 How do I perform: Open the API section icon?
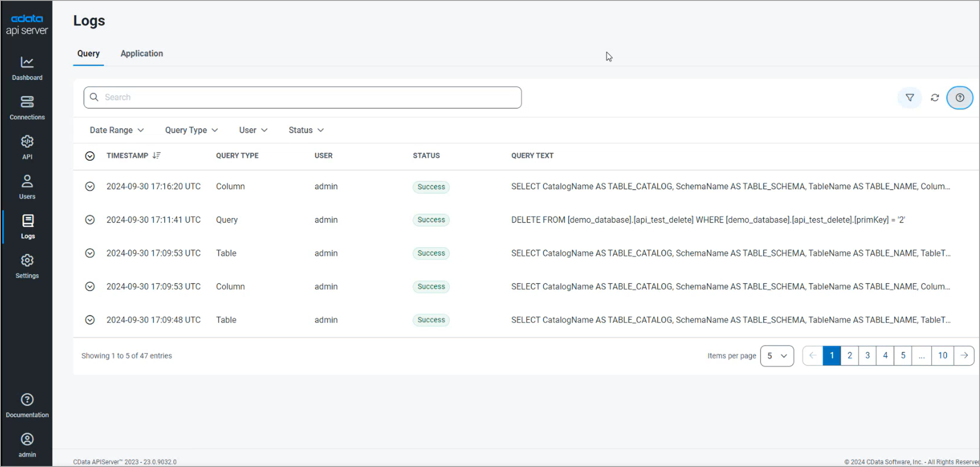tap(27, 142)
